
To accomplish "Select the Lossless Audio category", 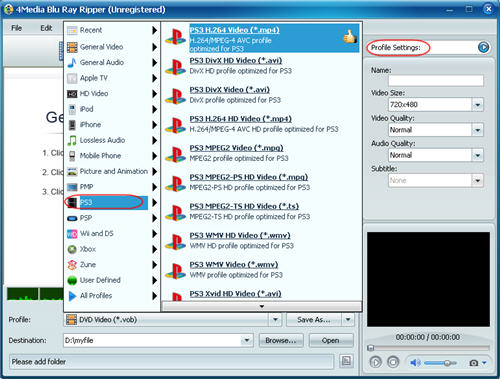I will (112, 140).
